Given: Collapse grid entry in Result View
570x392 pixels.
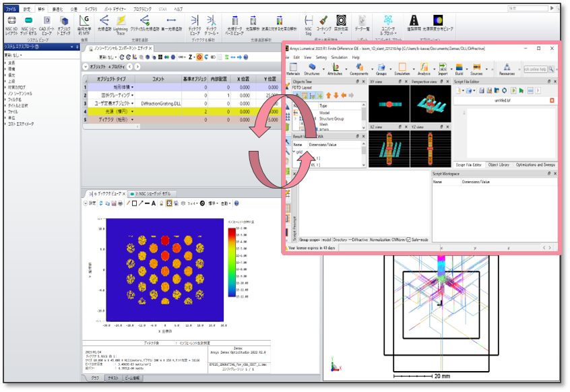Looking at the screenshot, I should click(x=294, y=152).
